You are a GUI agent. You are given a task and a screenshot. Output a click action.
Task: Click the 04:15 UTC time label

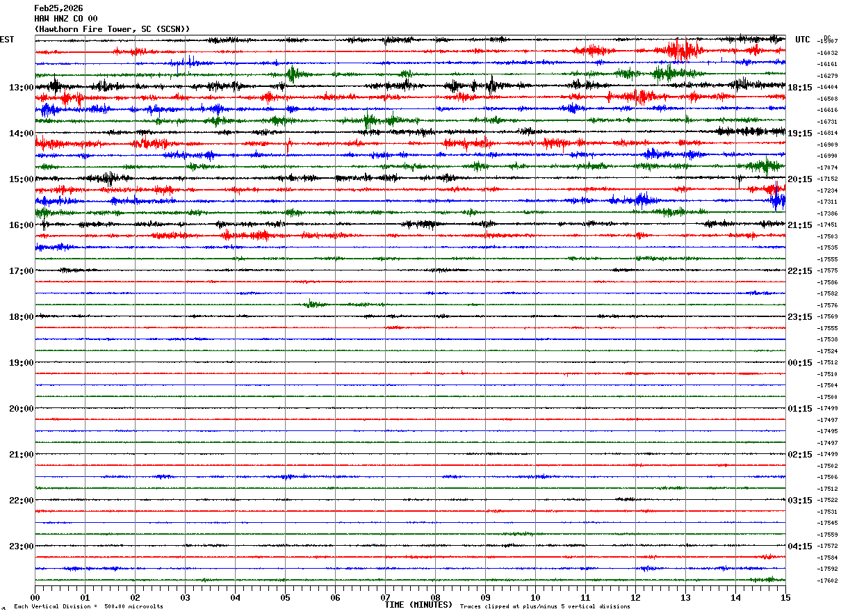(800, 546)
